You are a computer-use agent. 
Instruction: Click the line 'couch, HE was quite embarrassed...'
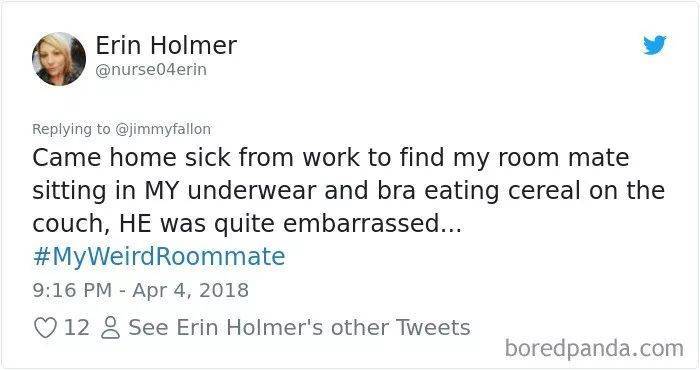(x=247, y=224)
